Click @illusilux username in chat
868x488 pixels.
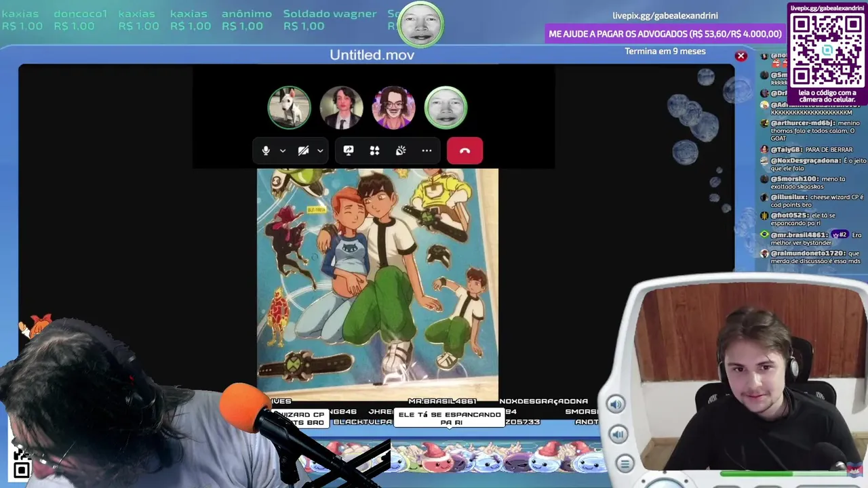(789, 197)
